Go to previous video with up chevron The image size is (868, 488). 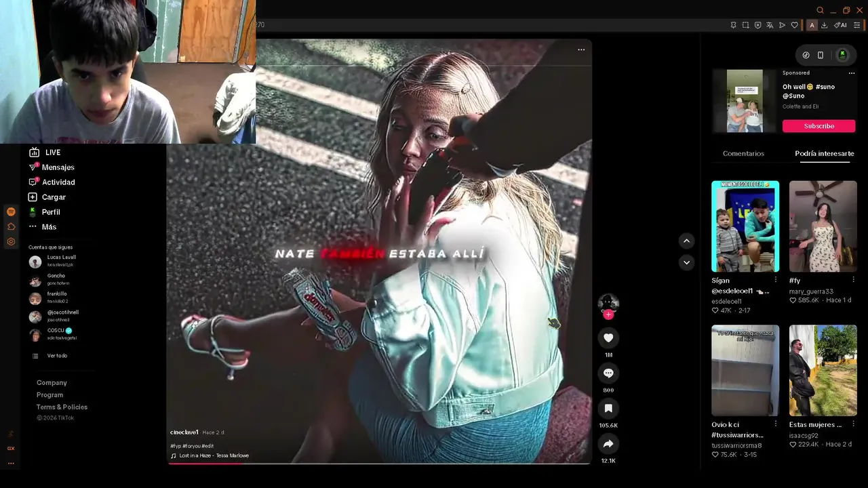pyautogui.click(x=686, y=241)
